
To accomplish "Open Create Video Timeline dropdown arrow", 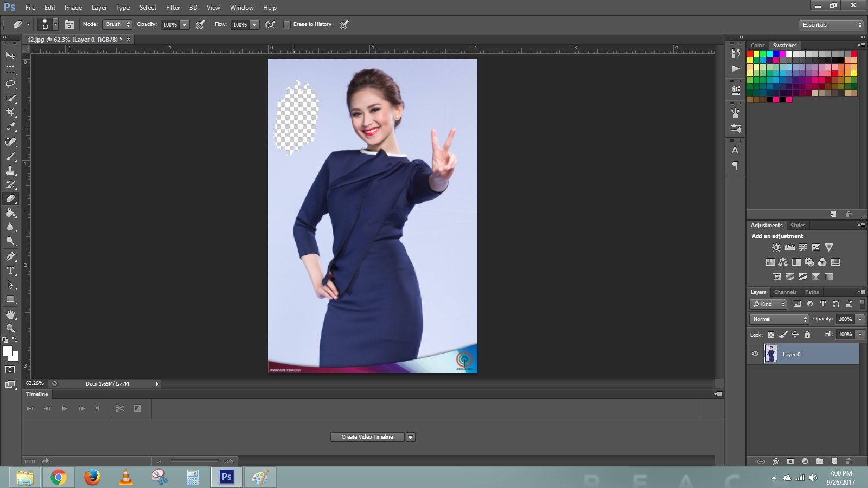I will click(411, 437).
